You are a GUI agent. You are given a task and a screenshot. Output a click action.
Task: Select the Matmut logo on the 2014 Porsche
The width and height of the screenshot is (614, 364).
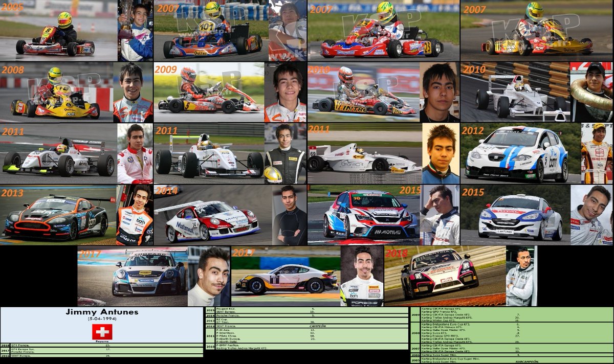click(185, 227)
